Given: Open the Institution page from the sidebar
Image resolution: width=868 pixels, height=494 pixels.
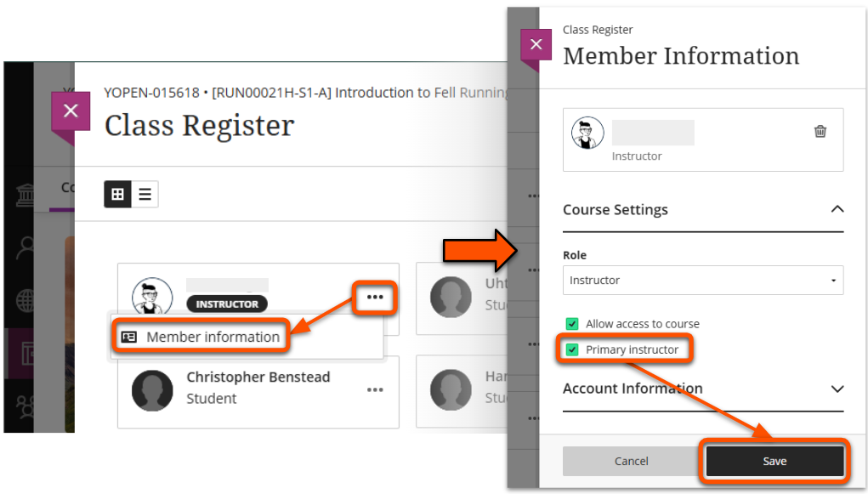Looking at the screenshot, I should point(26,196).
